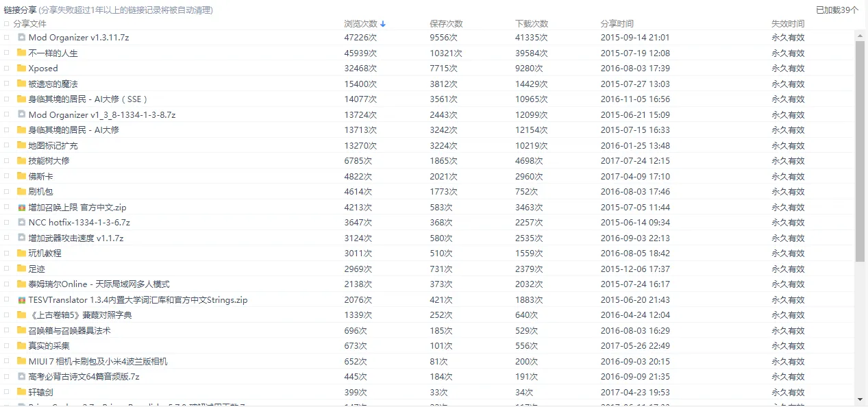Toggle the 浏览次数 sort arrow
868x407 pixels.
pyautogui.click(x=383, y=24)
